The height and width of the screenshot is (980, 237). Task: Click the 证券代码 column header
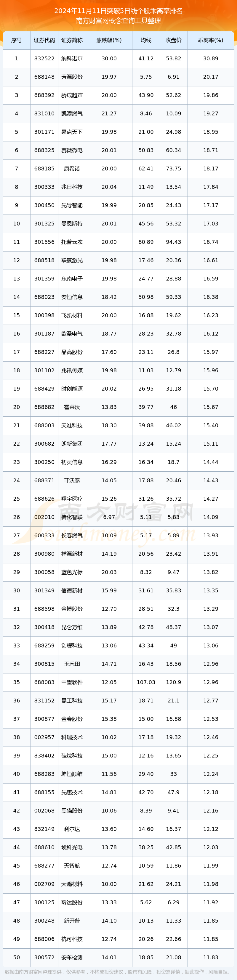[x=44, y=40]
